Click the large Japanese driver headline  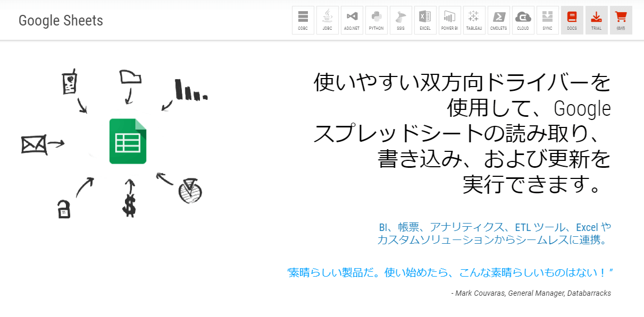[462, 134]
